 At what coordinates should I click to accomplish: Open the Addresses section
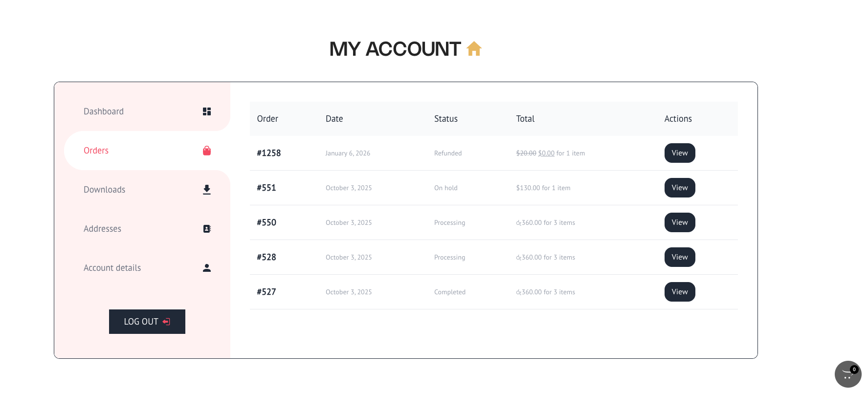tap(103, 229)
